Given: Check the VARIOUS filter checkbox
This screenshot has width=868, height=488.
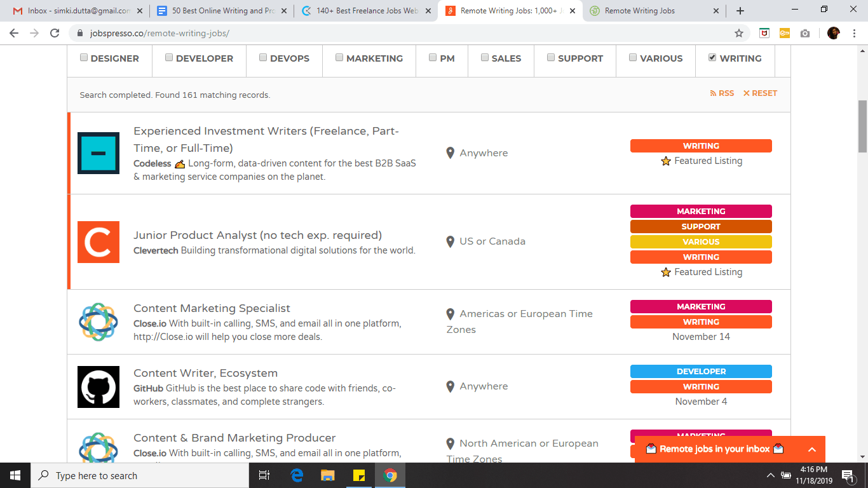Looking at the screenshot, I should coord(633,57).
